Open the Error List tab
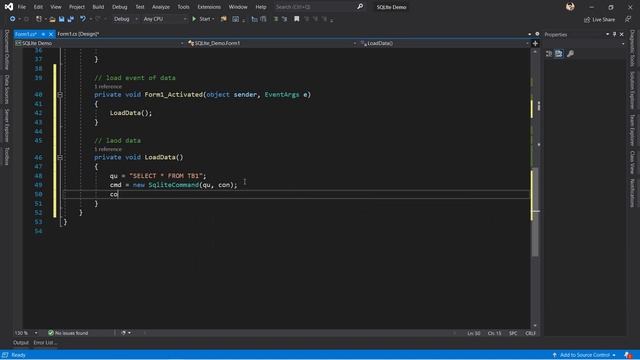 click(45, 342)
